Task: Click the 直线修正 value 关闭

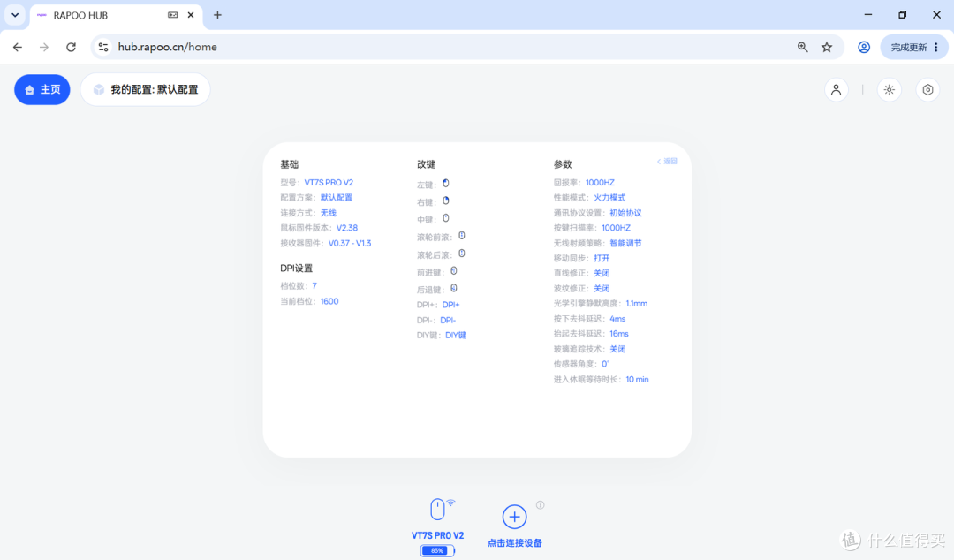Action: click(602, 273)
